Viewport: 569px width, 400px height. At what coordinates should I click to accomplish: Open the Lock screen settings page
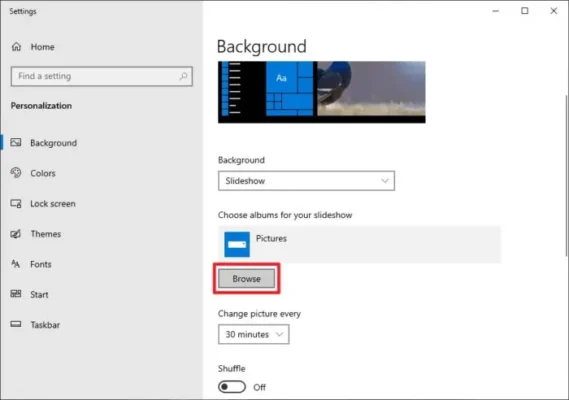coord(53,204)
